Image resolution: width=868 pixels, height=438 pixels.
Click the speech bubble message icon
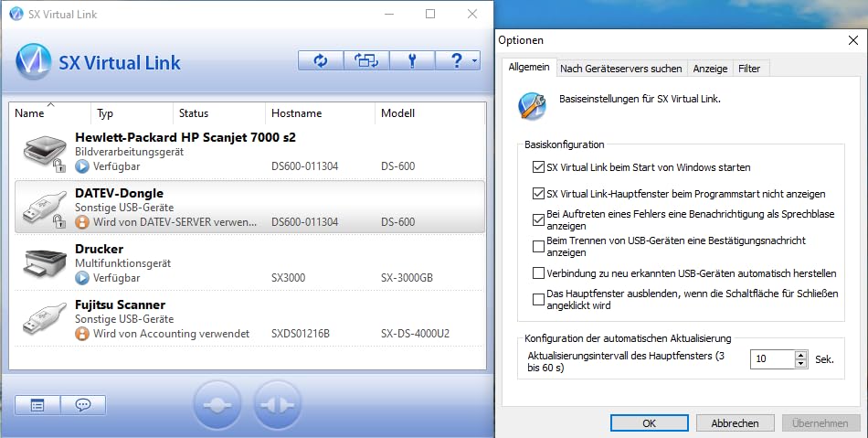pos(83,404)
